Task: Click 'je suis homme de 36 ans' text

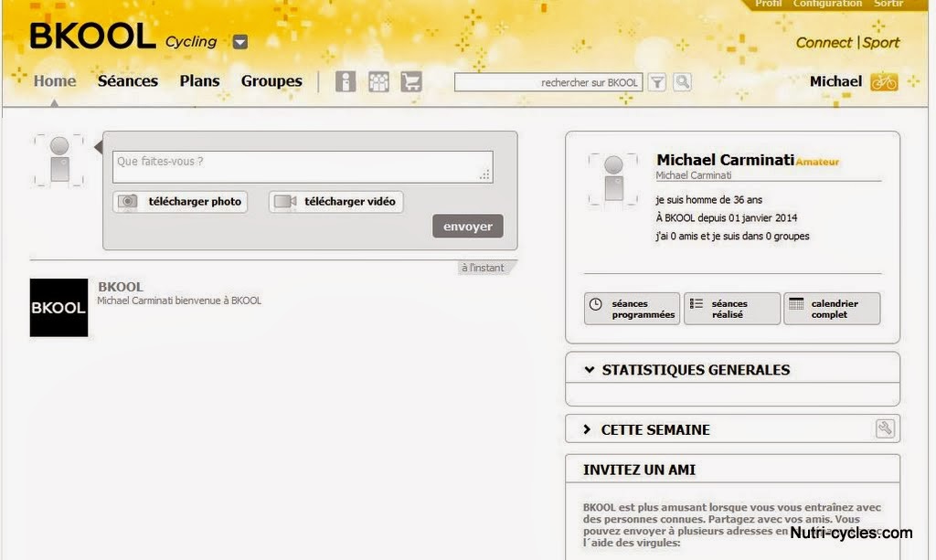Action: (709, 200)
